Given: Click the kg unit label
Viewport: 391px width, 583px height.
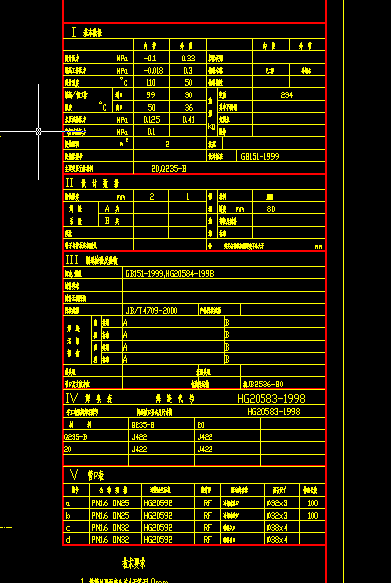Looking at the screenshot, I should click(x=211, y=126).
